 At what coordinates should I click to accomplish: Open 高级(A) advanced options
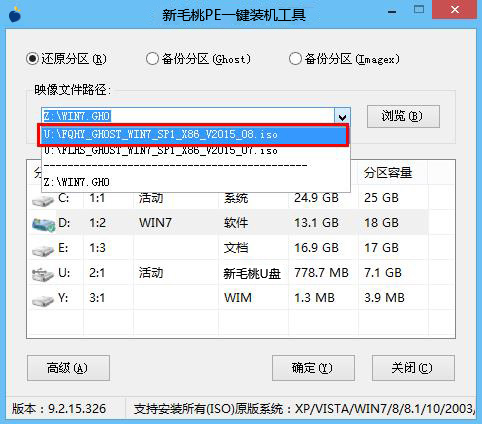click(x=68, y=368)
